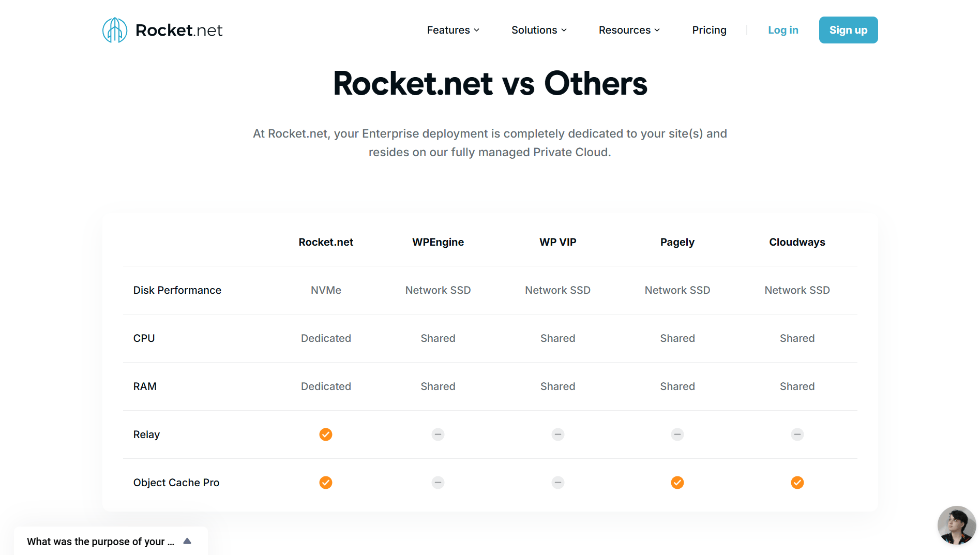Image resolution: width=980 pixels, height=555 pixels.
Task: Click the Rocket.net wordmark text
Action: coord(179,30)
